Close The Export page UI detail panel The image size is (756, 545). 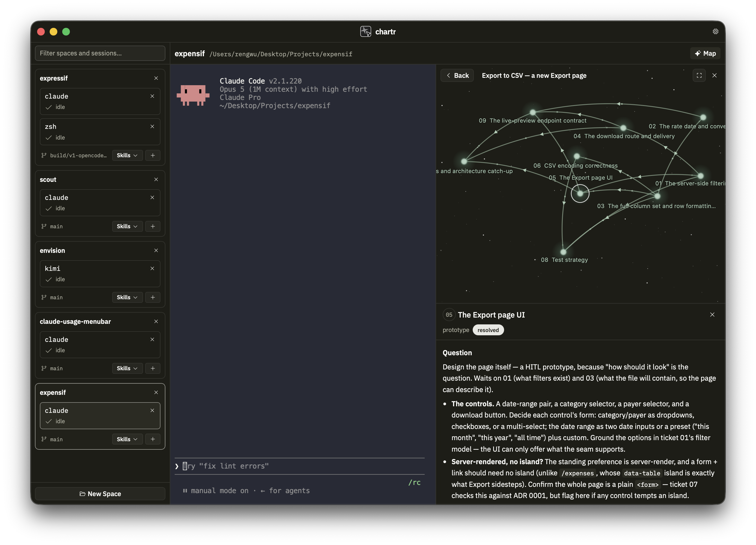(712, 315)
